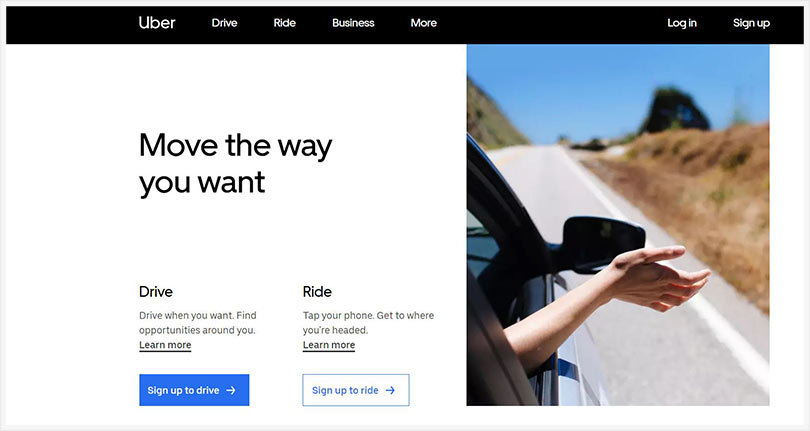810x431 pixels.
Task: Click the Move the way you want headline
Action: (x=236, y=164)
